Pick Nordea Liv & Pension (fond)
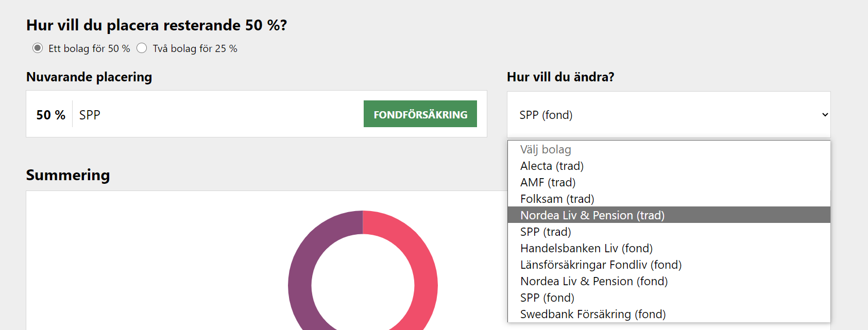This screenshot has width=868, height=330. (x=594, y=281)
